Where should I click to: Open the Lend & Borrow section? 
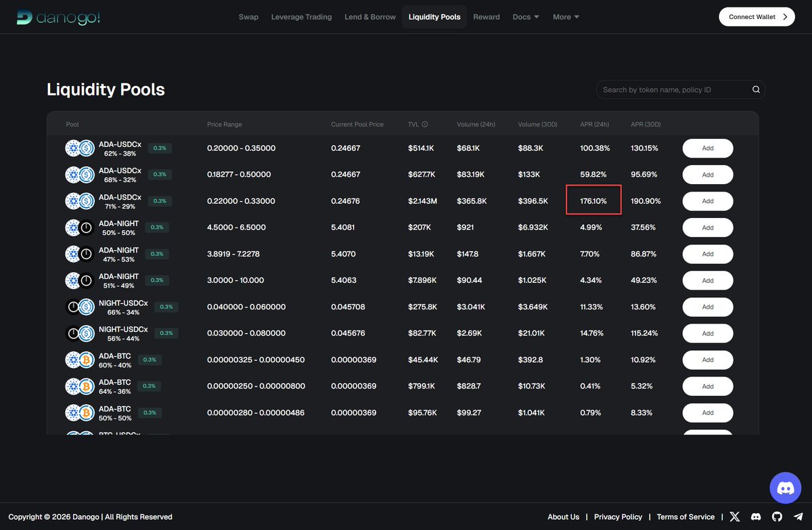tap(369, 16)
